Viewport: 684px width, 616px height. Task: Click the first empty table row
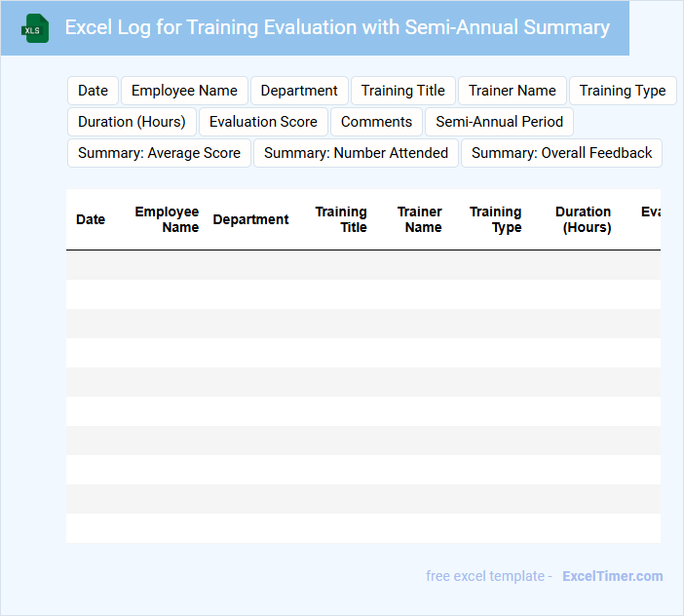[x=362, y=265]
